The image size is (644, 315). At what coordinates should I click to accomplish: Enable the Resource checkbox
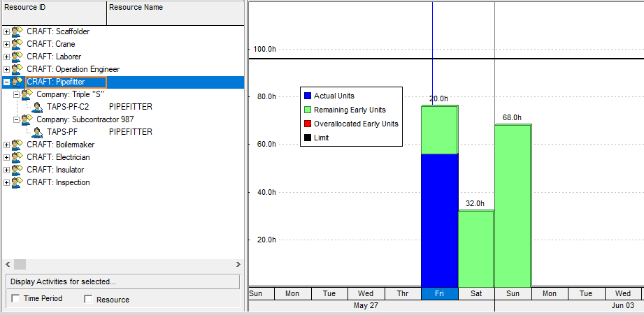click(88, 299)
